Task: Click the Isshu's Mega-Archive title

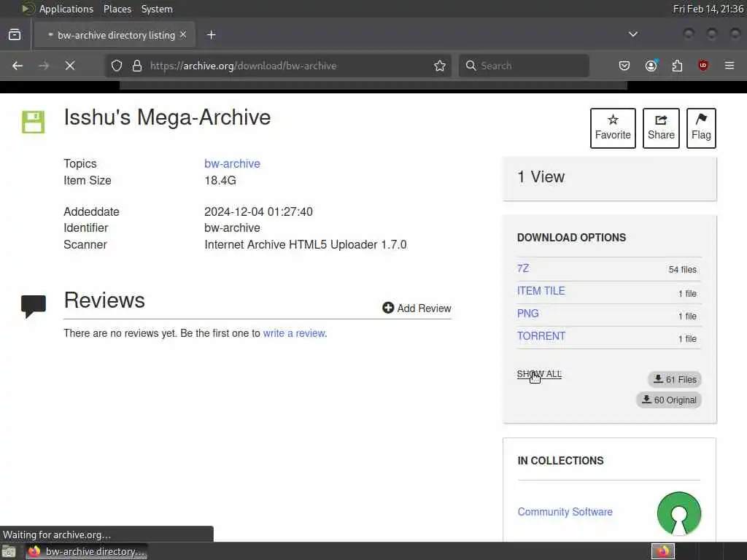Action: [x=167, y=117]
